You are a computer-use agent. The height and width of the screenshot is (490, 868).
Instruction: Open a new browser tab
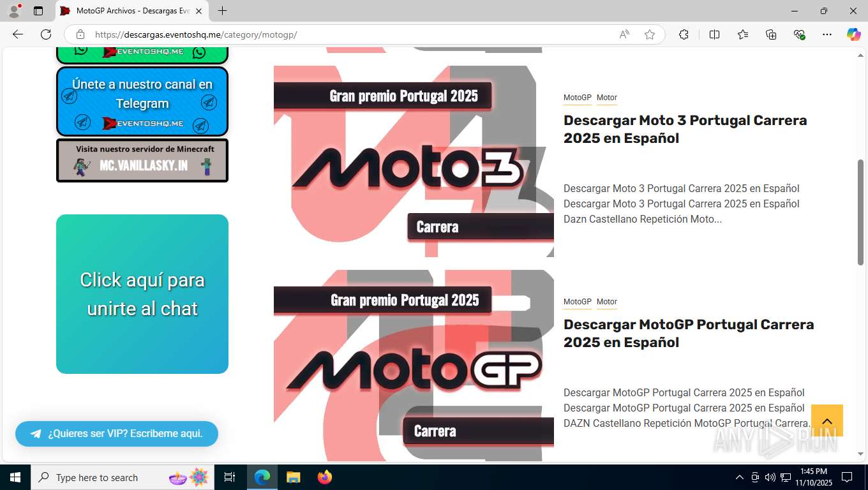[222, 11]
